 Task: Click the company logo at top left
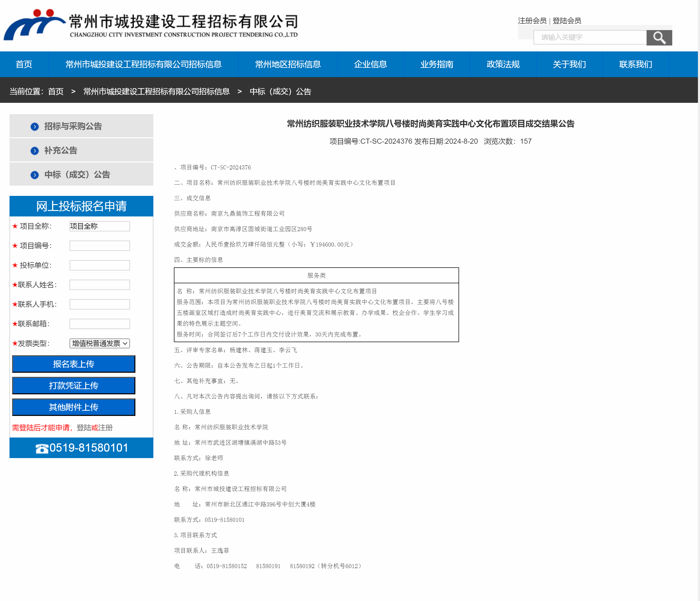pos(34,25)
